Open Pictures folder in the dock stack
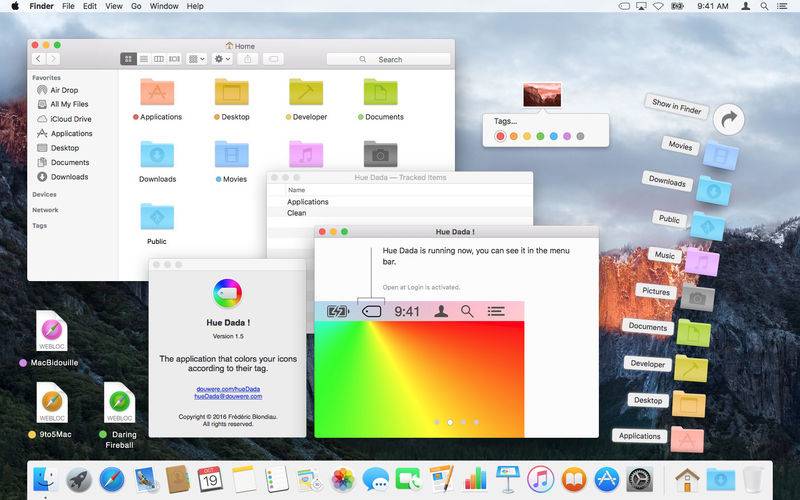Screen dimensions: 800x500 click(697, 298)
